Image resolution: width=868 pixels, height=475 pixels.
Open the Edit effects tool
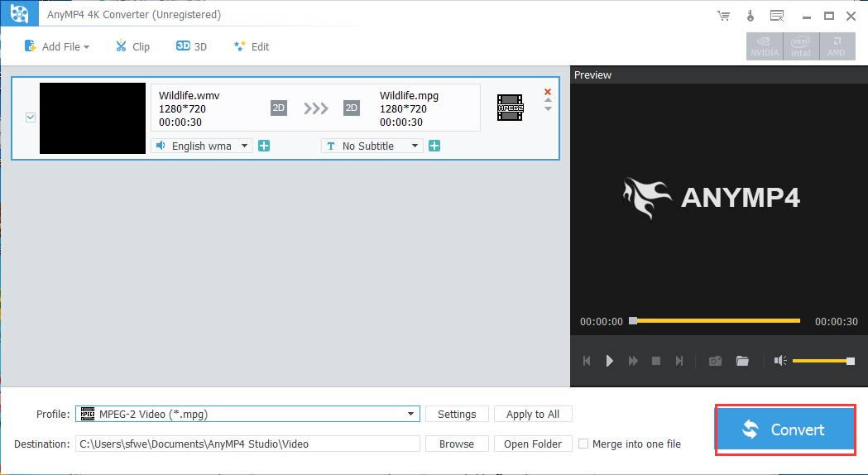tap(252, 46)
